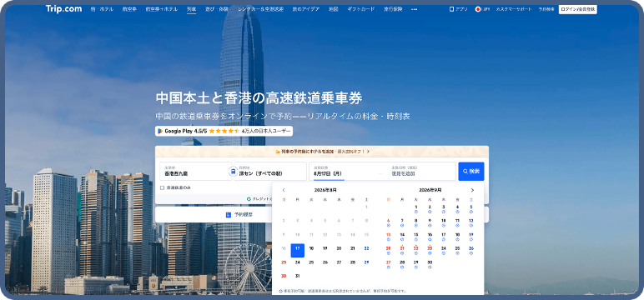Click pre-booking icon under September 1
The image size is (644, 300).
point(416,212)
